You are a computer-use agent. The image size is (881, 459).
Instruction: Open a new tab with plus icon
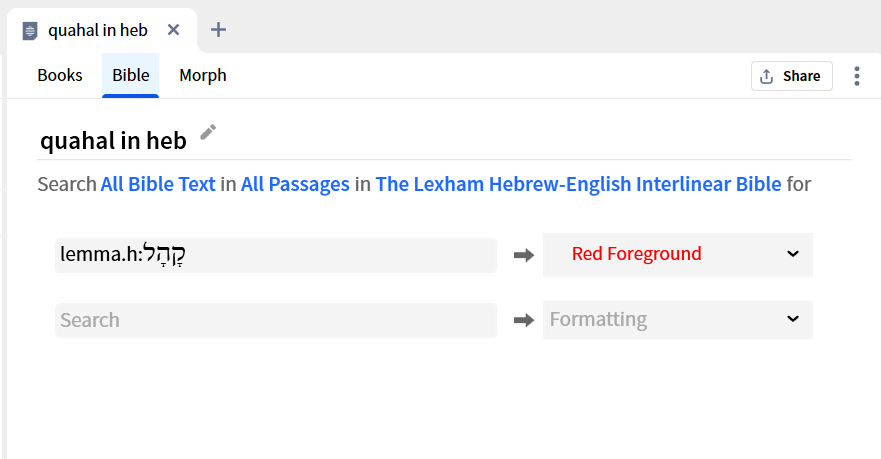218,30
